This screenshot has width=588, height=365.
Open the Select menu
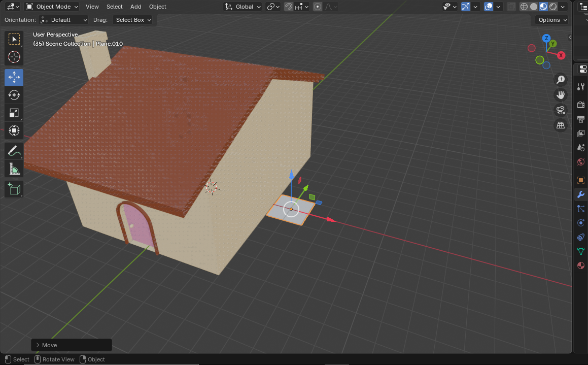[x=114, y=7]
